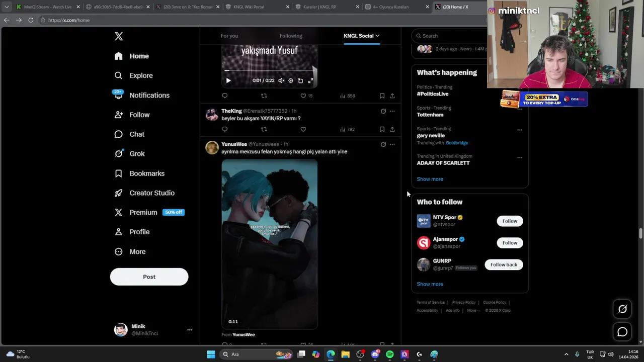Image resolution: width=644 pixels, height=362 pixels.
Task: Share the video post
Action: tap(392, 96)
